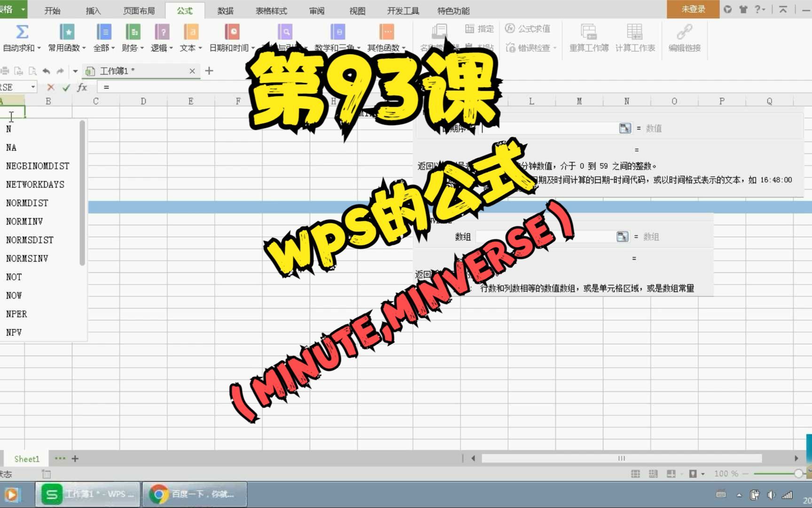Click the 公式求值 (Evaluate Formula) icon
The image size is (812, 508).
click(529, 28)
